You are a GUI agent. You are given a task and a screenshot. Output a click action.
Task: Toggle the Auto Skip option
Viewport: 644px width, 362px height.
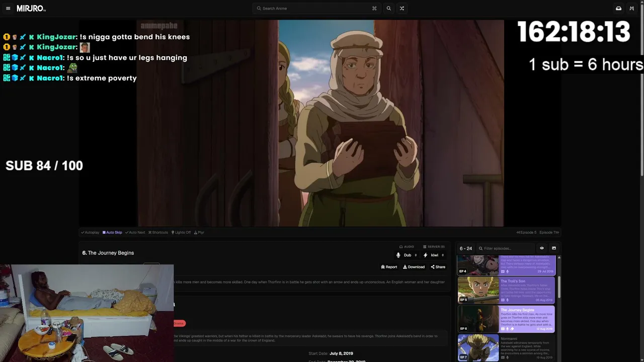[x=112, y=232]
